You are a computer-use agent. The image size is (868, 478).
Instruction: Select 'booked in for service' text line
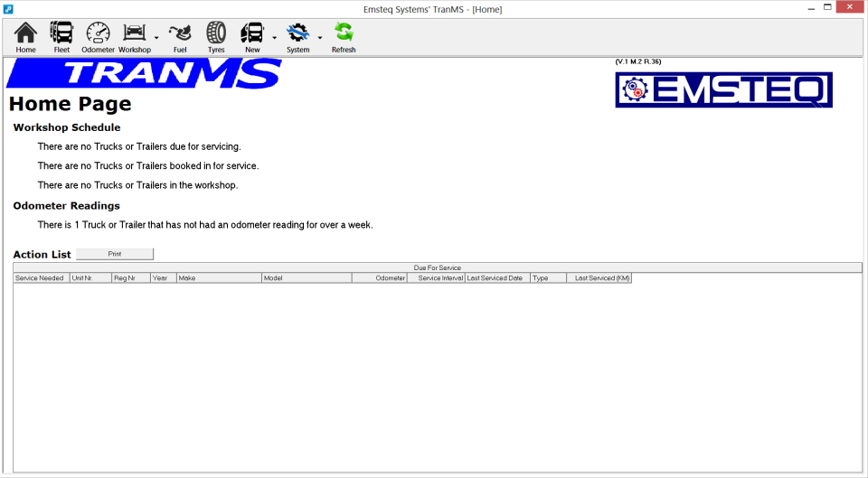148,166
